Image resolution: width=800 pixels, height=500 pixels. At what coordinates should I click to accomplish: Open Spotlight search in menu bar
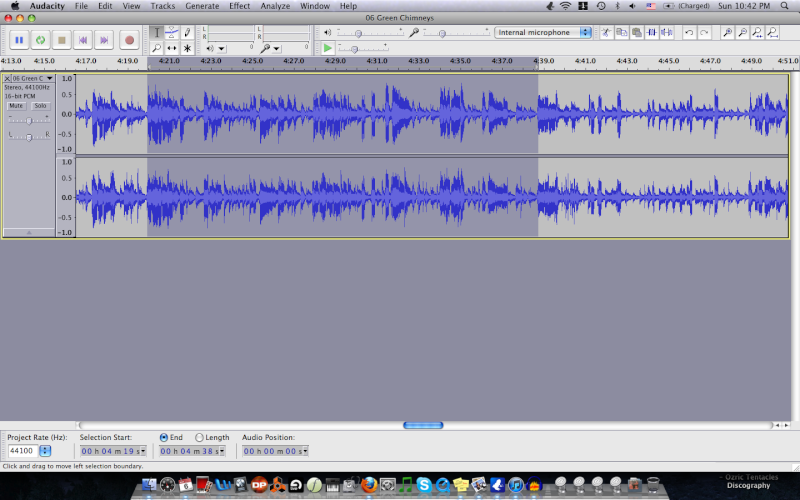coord(784,6)
